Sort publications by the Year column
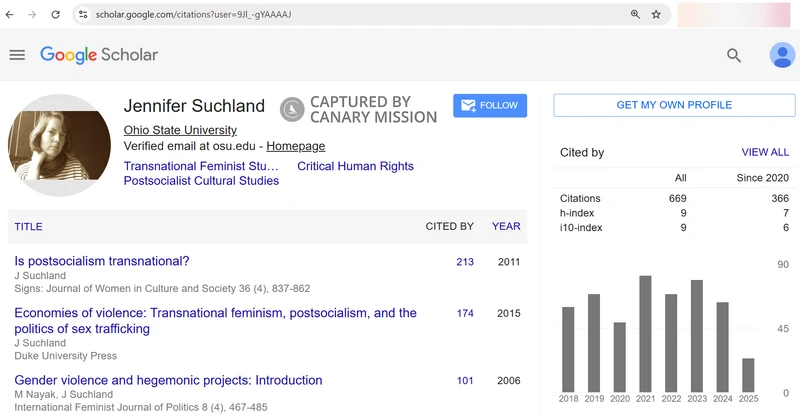Viewport: 800px width, 415px height. pos(506,226)
